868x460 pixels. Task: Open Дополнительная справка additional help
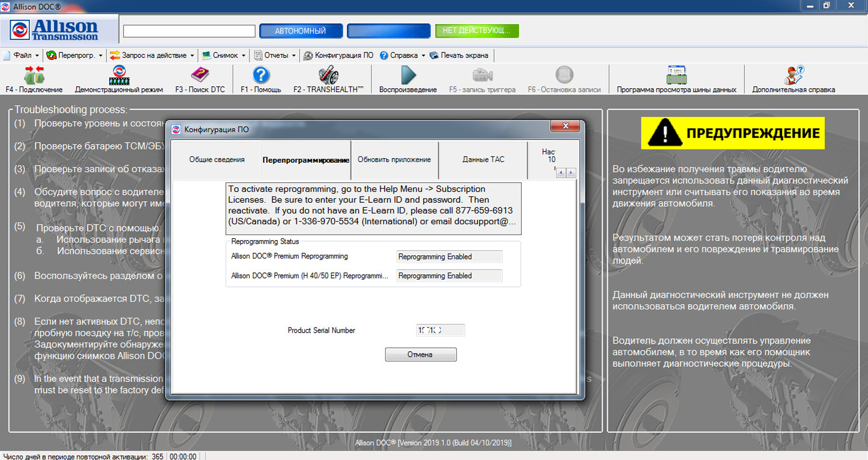pos(793,78)
